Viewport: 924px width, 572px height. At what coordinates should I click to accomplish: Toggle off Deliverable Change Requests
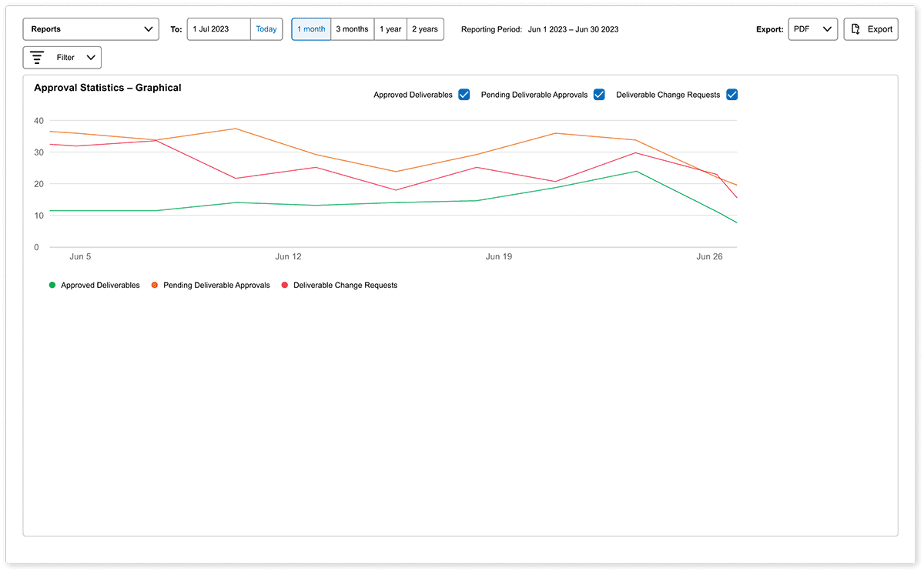click(731, 94)
